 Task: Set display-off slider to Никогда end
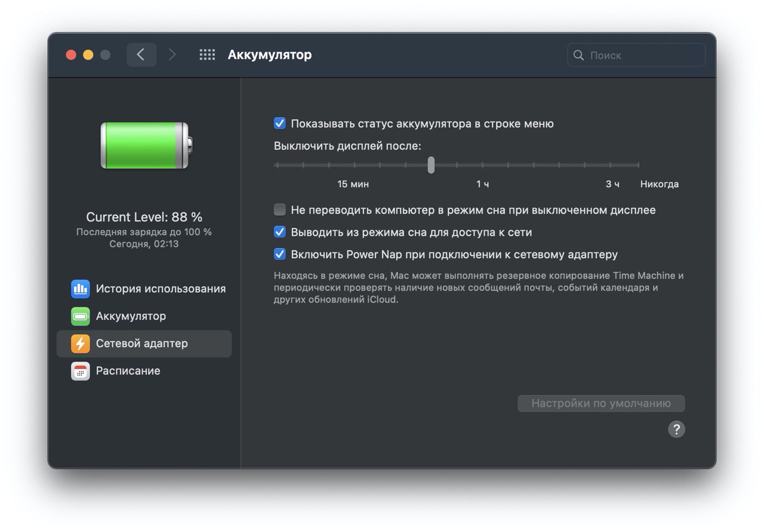tap(639, 165)
